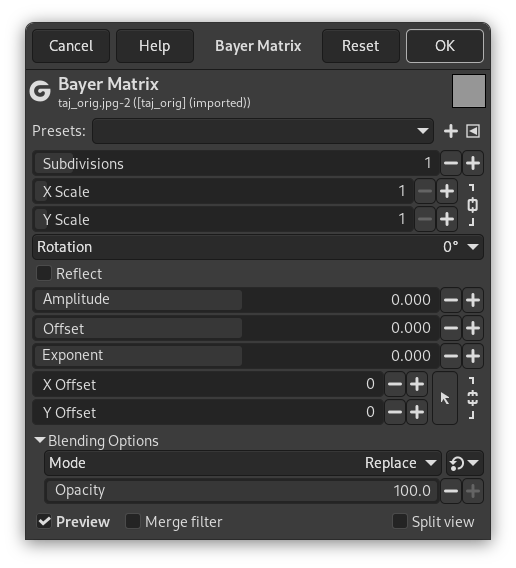Collapse the Blending Options section
The image size is (516, 568).
[x=39, y=440]
